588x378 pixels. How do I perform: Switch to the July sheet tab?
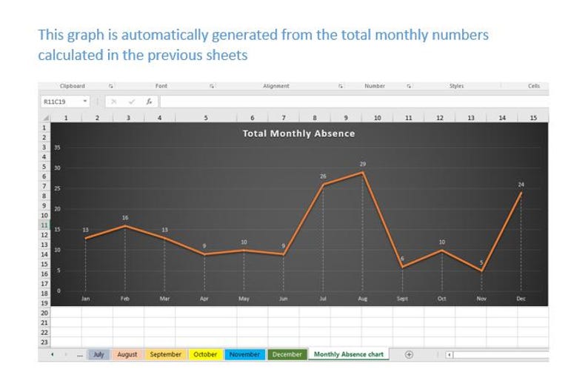[x=98, y=354]
